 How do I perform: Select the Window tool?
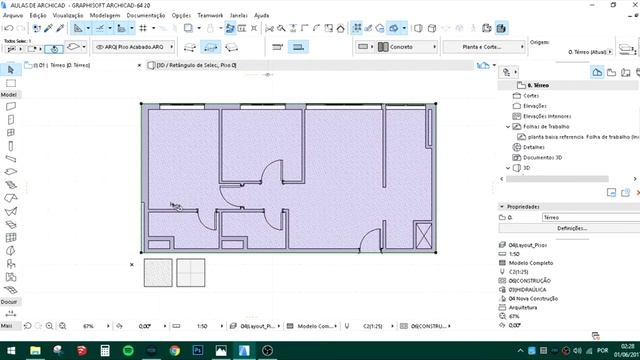tap(11, 133)
